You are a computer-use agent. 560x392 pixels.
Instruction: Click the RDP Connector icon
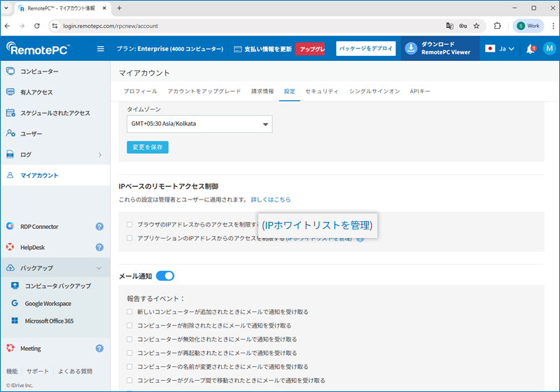click(10, 226)
